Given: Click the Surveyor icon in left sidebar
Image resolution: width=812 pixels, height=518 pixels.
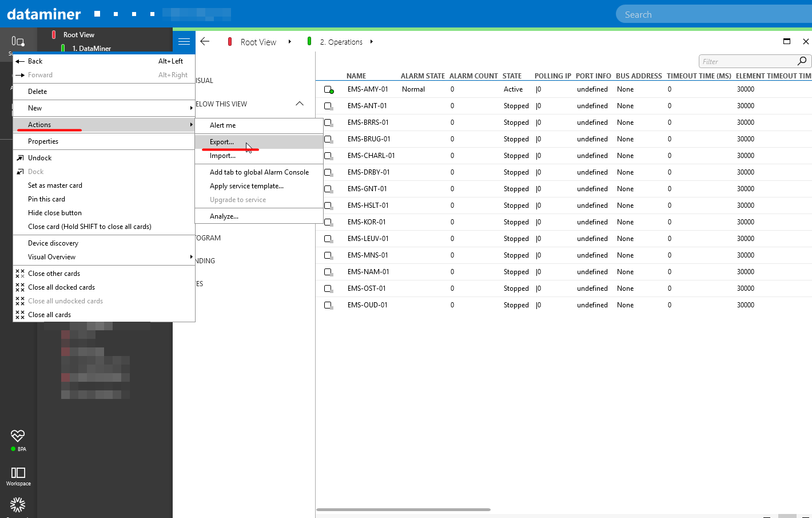Looking at the screenshot, I should pos(18,41).
